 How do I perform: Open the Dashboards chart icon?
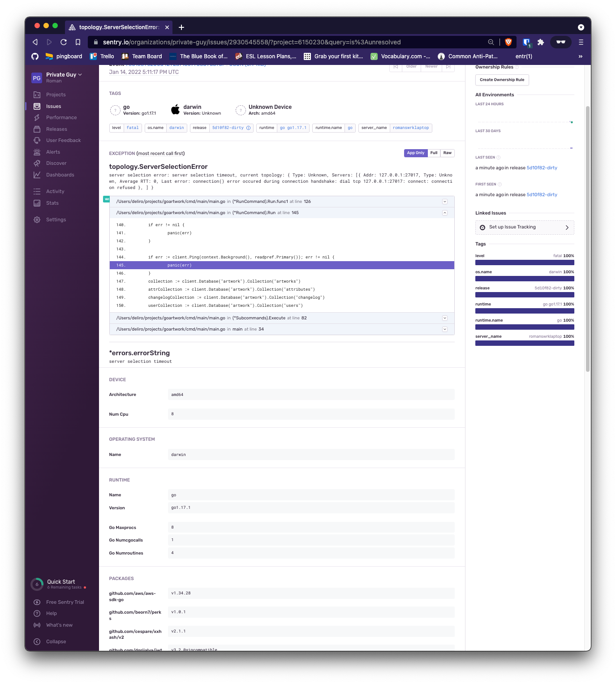[37, 175]
